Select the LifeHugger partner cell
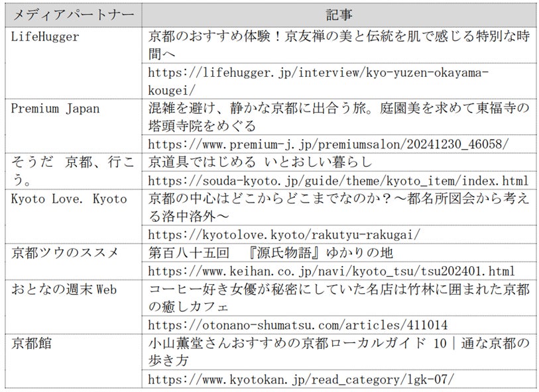The height and width of the screenshot is (392, 539). pos(73,63)
